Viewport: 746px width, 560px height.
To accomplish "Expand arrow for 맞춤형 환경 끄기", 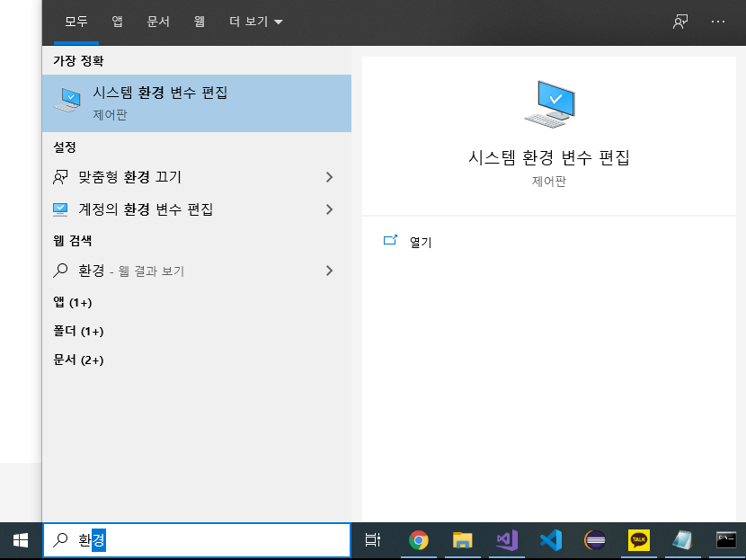I will [329, 177].
